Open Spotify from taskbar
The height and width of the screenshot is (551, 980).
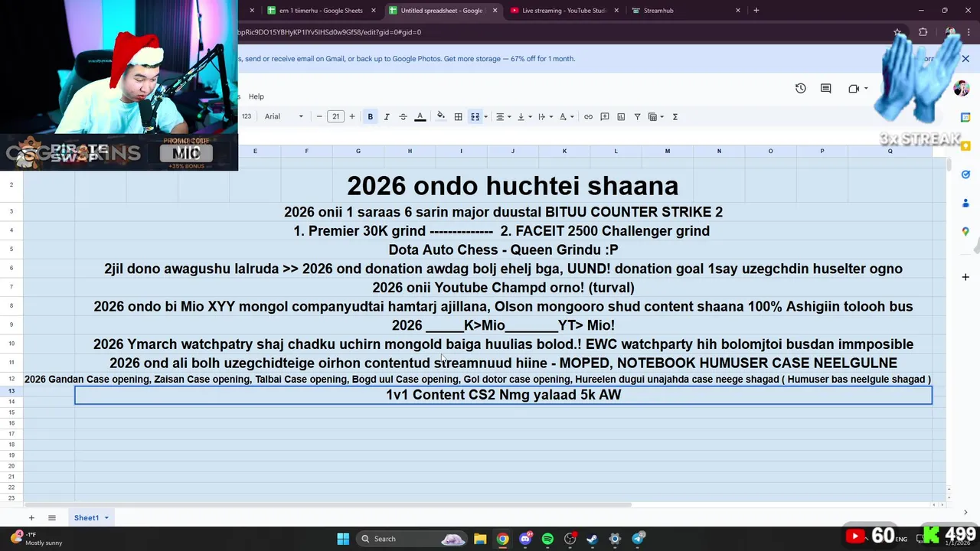[x=547, y=539]
